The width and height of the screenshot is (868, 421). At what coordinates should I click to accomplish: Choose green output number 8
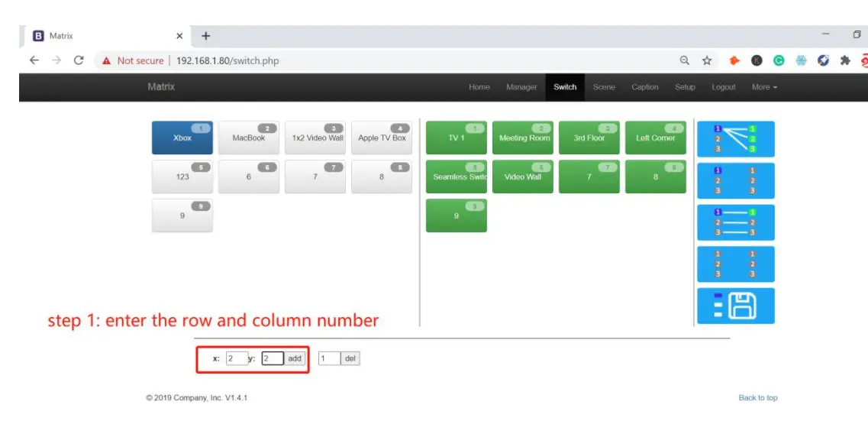(x=656, y=176)
